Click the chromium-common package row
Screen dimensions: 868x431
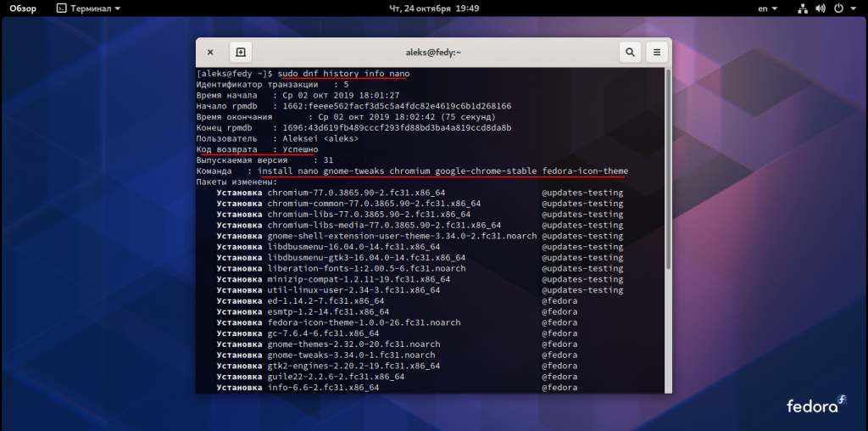(x=420, y=204)
